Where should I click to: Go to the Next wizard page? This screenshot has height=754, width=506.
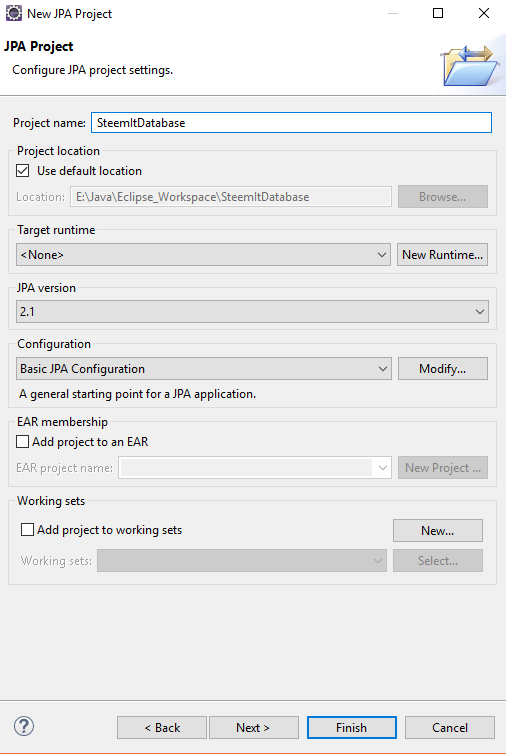coord(253,728)
